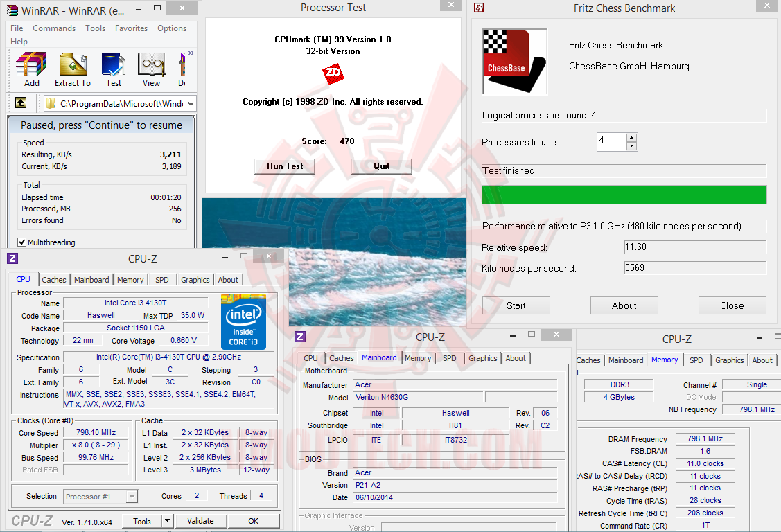Open WinRAR address path dropdown

click(x=191, y=103)
